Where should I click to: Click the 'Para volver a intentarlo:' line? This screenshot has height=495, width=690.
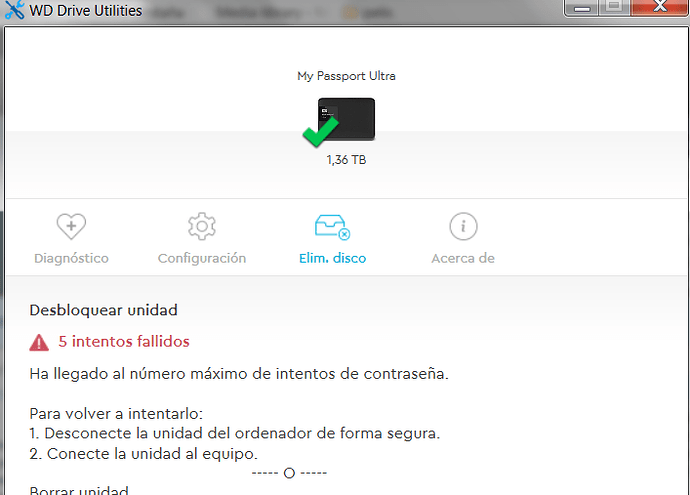116,414
